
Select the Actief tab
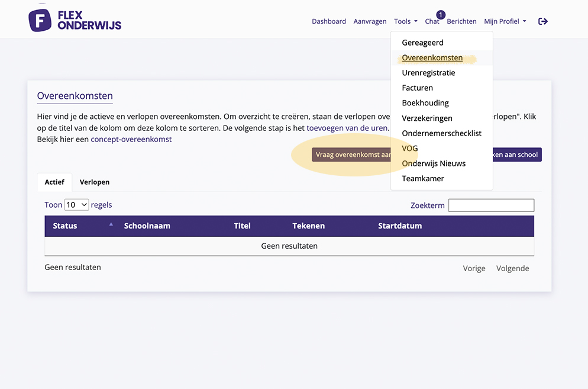point(54,182)
